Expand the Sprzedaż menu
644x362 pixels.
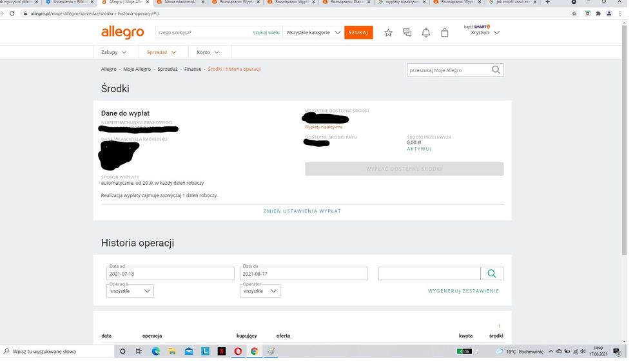pyautogui.click(x=161, y=52)
